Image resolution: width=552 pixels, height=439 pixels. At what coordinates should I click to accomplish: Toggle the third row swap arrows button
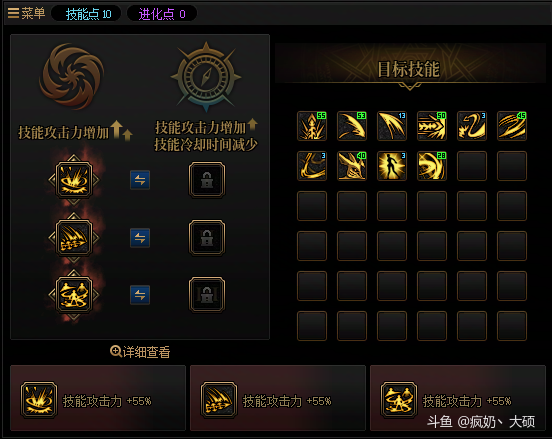[x=140, y=295]
